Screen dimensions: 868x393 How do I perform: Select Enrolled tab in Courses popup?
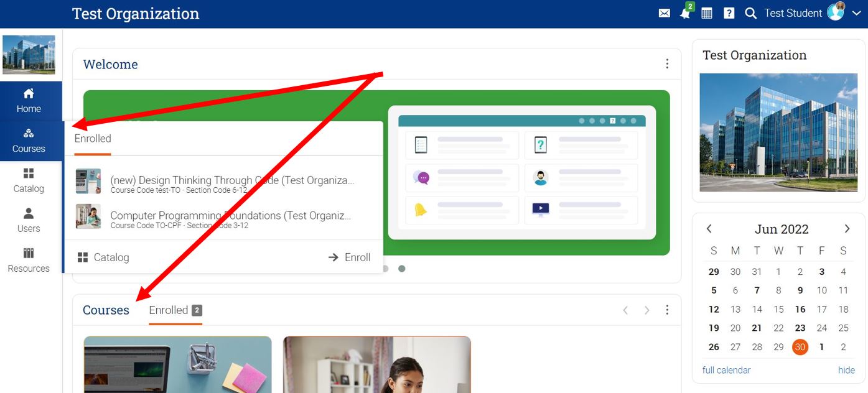click(93, 139)
